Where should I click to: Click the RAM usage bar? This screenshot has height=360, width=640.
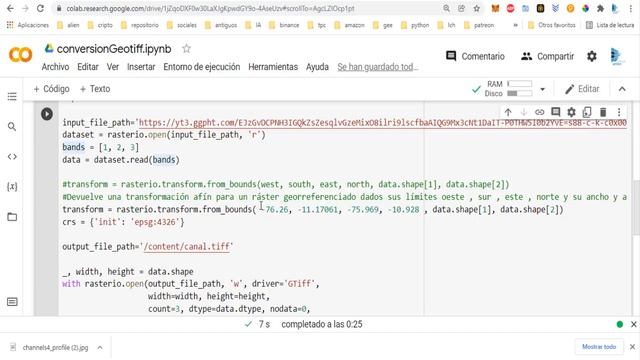point(520,84)
